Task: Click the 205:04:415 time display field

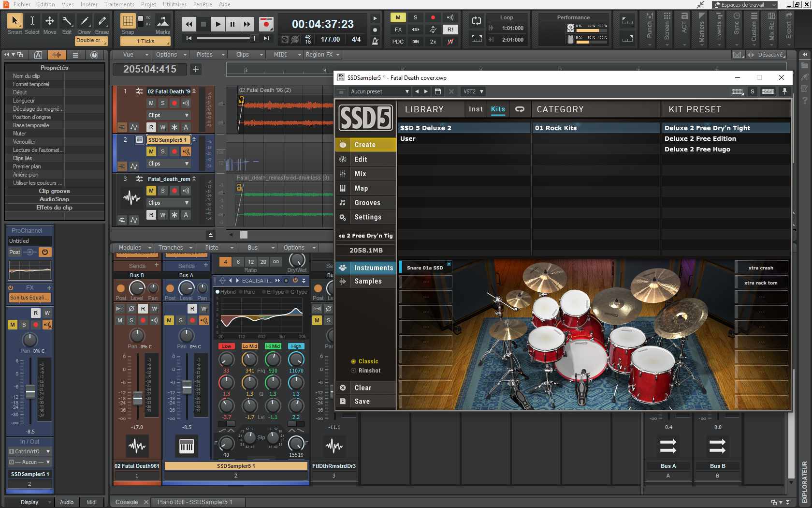Action: [150, 69]
